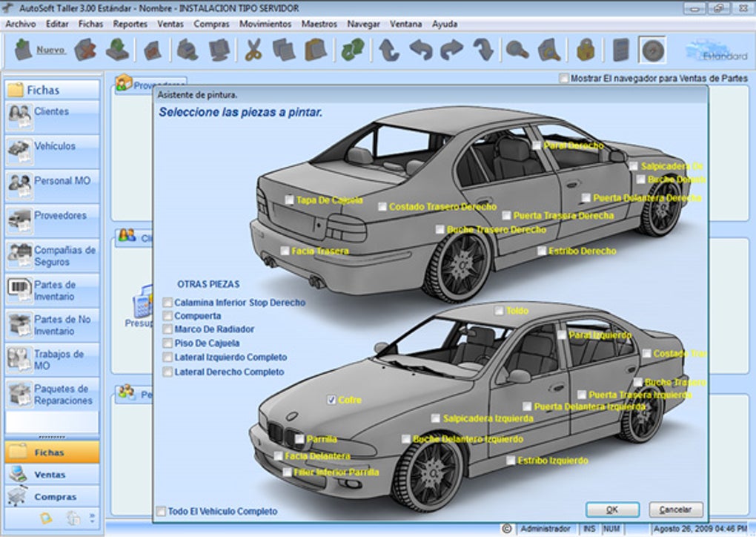Uncheck the Cofre checkbox
This screenshot has height=537, width=756.
click(331, 400)
